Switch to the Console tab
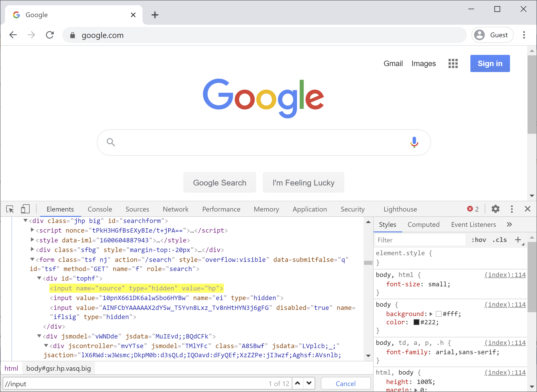The height and width of the screenshot is (392, 537). pyautogui.click(x=100, y=209)
